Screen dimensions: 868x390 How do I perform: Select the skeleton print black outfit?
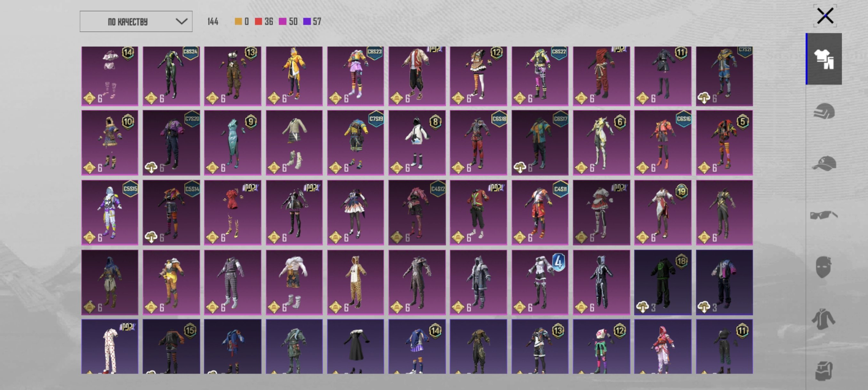[601, 282]
